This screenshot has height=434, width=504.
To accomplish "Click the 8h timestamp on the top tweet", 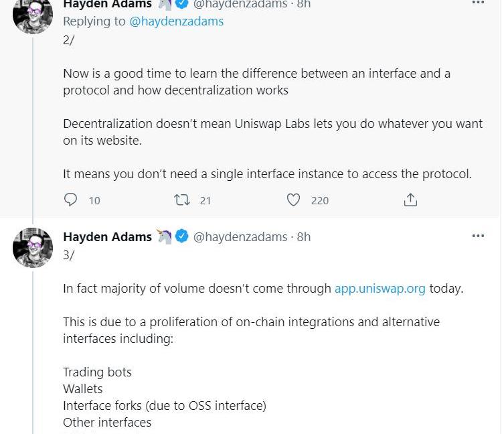I will [304, 4].
